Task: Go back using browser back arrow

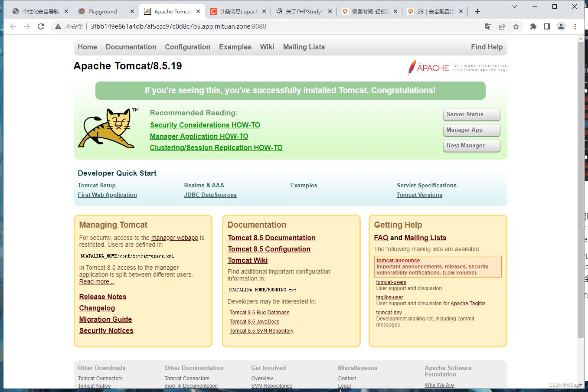Action: (13, 26)
